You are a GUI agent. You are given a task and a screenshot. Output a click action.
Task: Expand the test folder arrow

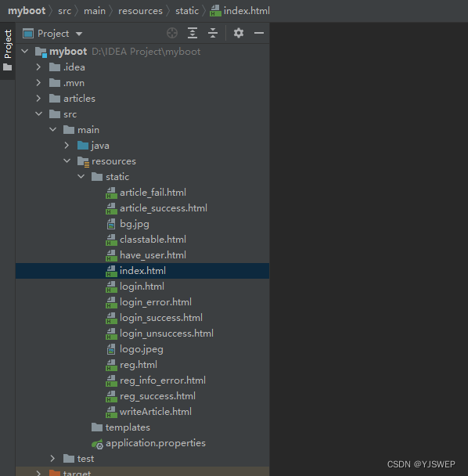click(52, 459)
